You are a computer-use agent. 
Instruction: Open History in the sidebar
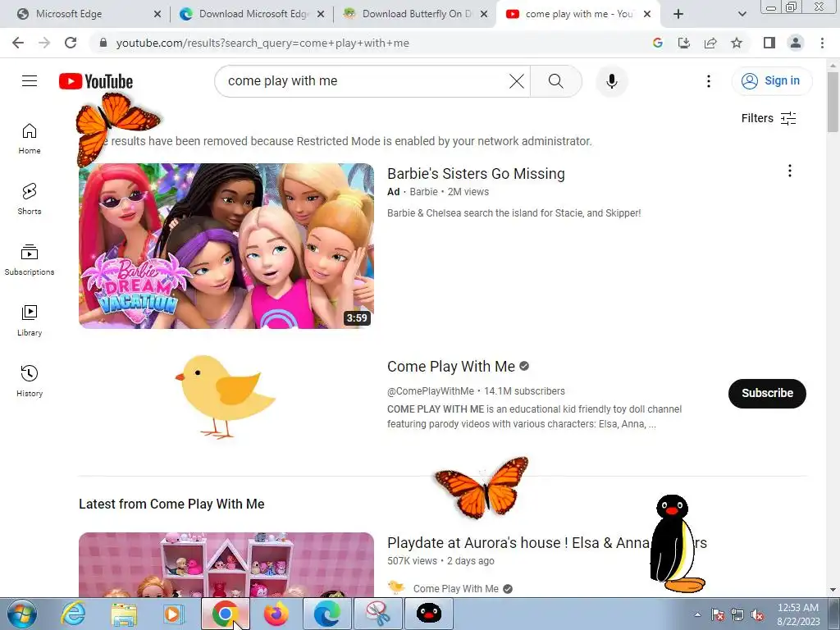[x=30, y=381]
